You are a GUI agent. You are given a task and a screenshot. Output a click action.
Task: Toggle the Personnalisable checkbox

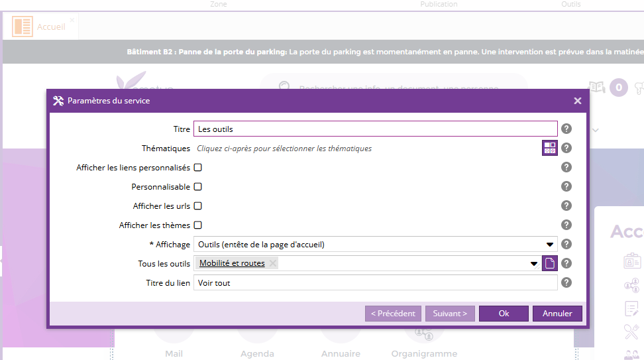(x=197, y=187)
